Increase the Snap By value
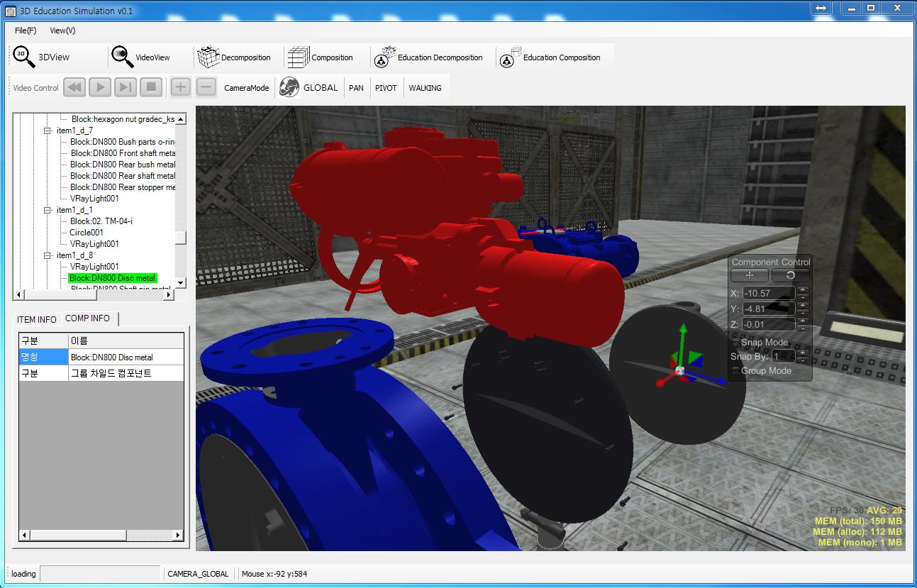Image resolution: width=917 pixels, height=588 pixels. (x=802, y=353)
